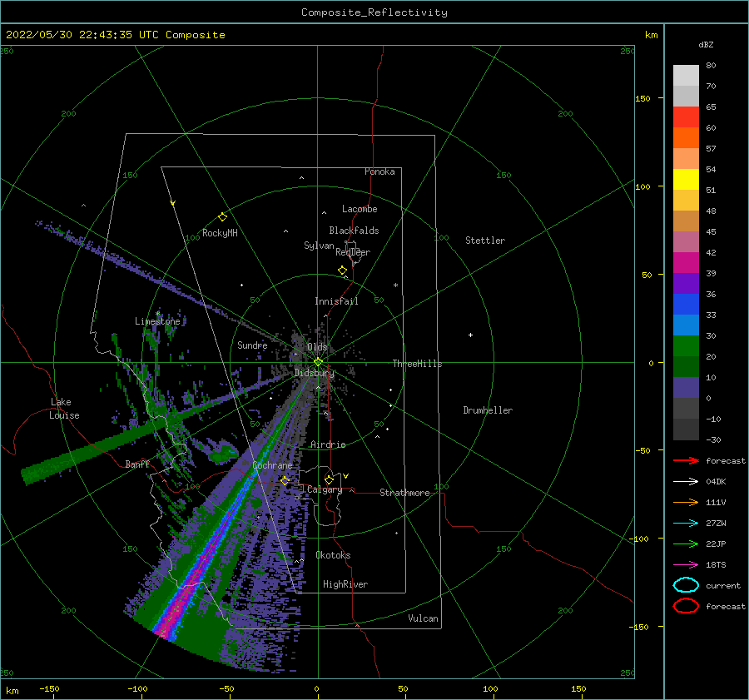Click the HighRiver town label
The height and width of the screenshot is (700, 749).
coord(345,584)
